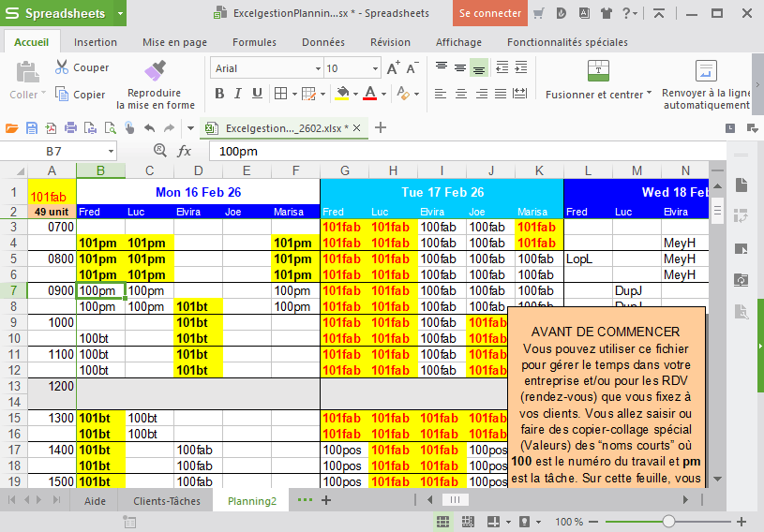The image size is (764, 532).
Task: Toggle bold formatting
Action: 219,94
